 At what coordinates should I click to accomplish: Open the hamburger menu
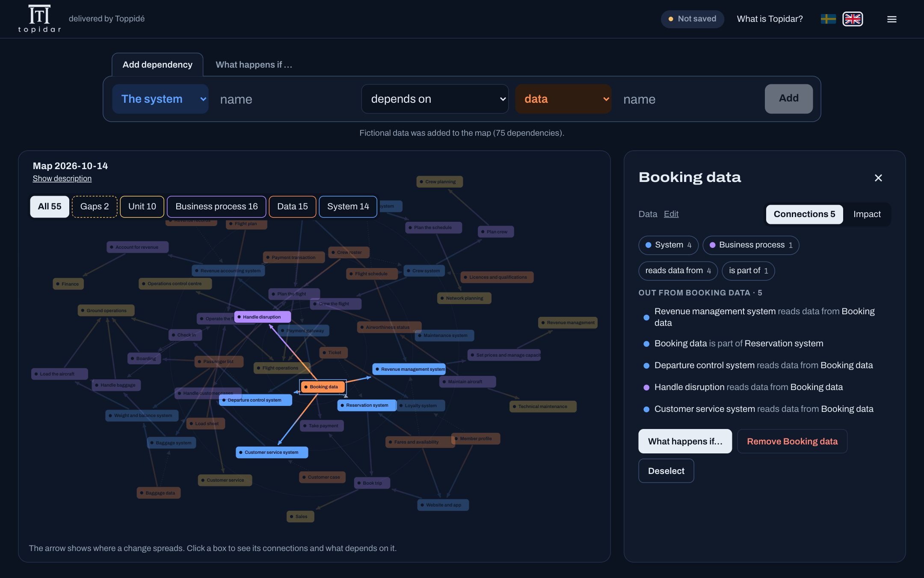click(891, 19)
